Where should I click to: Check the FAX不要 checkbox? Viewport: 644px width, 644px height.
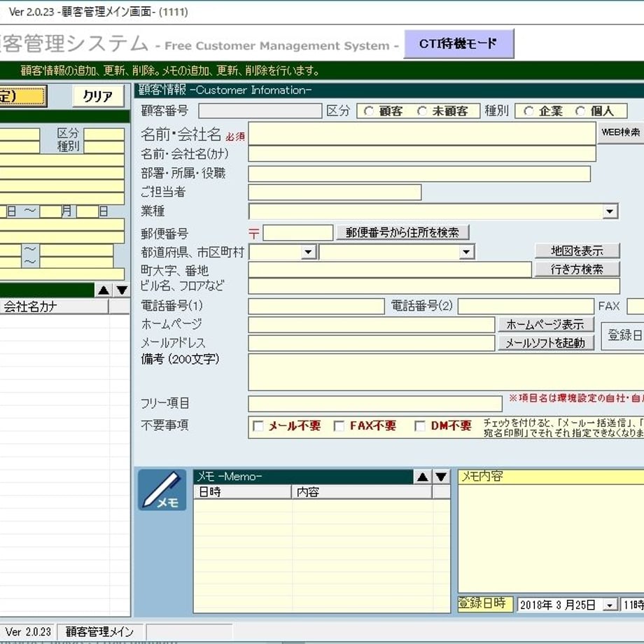(339, 426)
